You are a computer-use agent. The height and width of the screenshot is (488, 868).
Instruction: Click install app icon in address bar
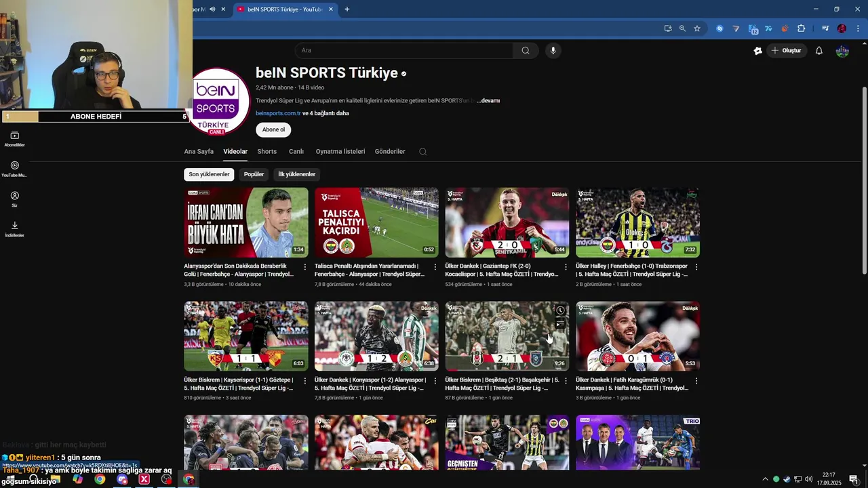click(x=668, y=28)
